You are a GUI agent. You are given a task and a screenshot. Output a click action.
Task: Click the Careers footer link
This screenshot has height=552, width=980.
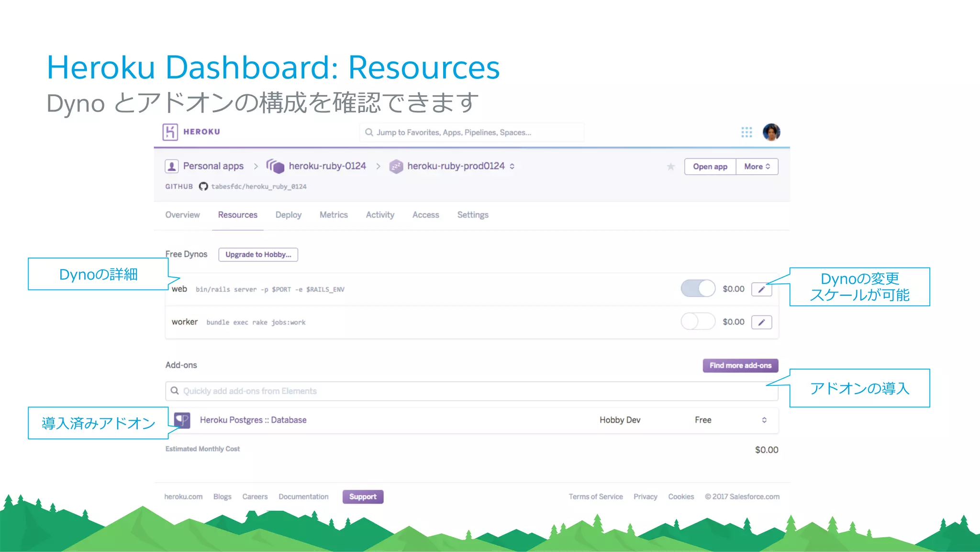pos(255,496)
